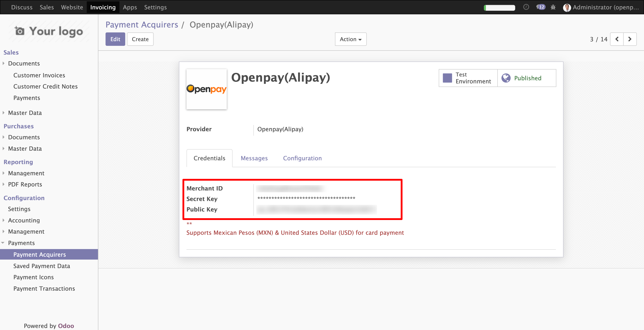Go to previous record arrow

click(x=617, y=39)
